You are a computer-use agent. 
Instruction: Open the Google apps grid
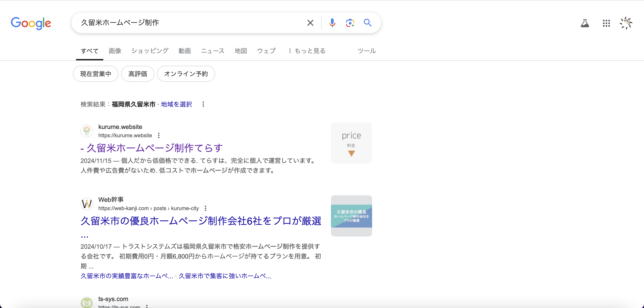coord(606,23)
